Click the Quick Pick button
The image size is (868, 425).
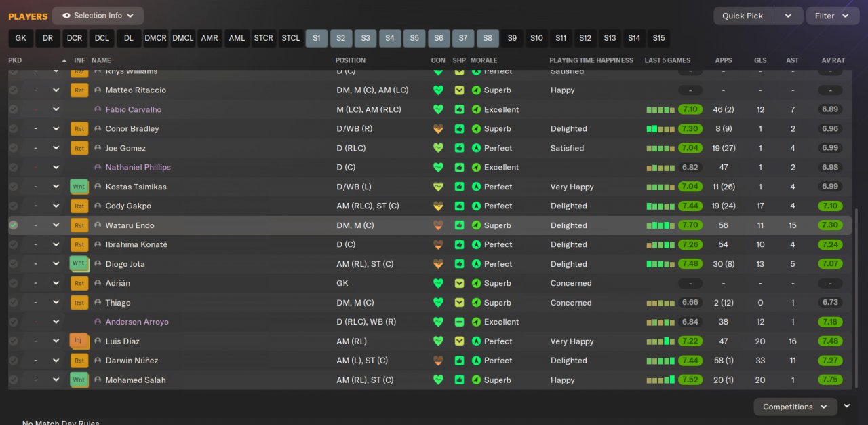(x=743, y=16)
